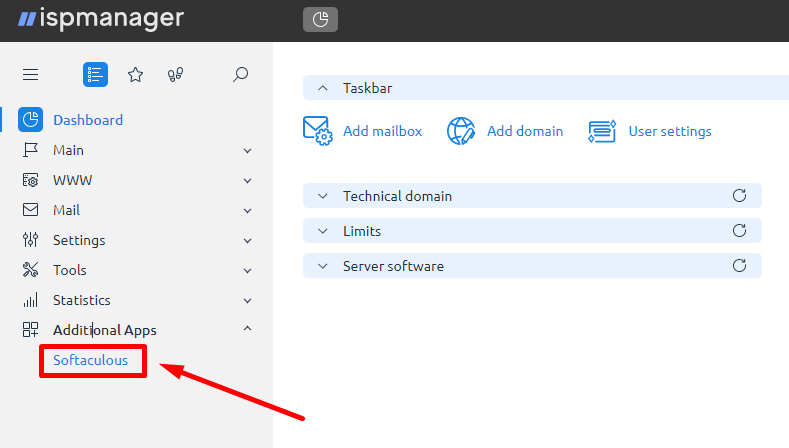Refresh the Limits panel
This screenshot has width=789, height=448.
click(x=739, y=231)
